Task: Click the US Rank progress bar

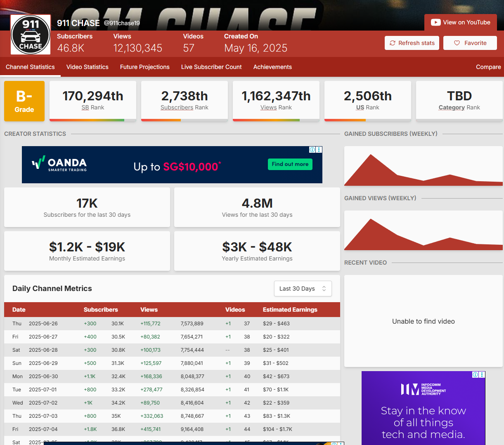Action: 368,120
